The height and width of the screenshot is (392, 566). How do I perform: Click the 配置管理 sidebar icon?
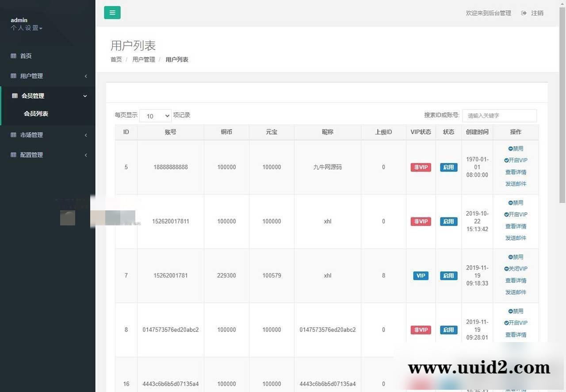click(x=15, y=155)
